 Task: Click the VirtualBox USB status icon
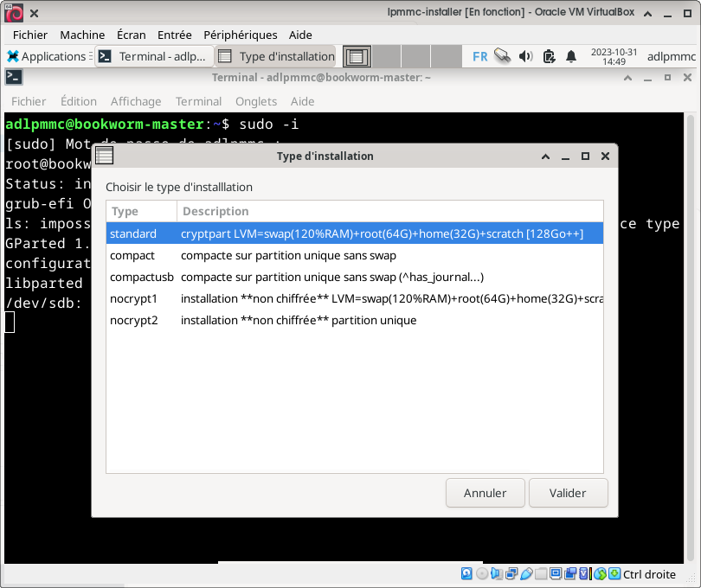pyautogui.click(x=526, y=573)
